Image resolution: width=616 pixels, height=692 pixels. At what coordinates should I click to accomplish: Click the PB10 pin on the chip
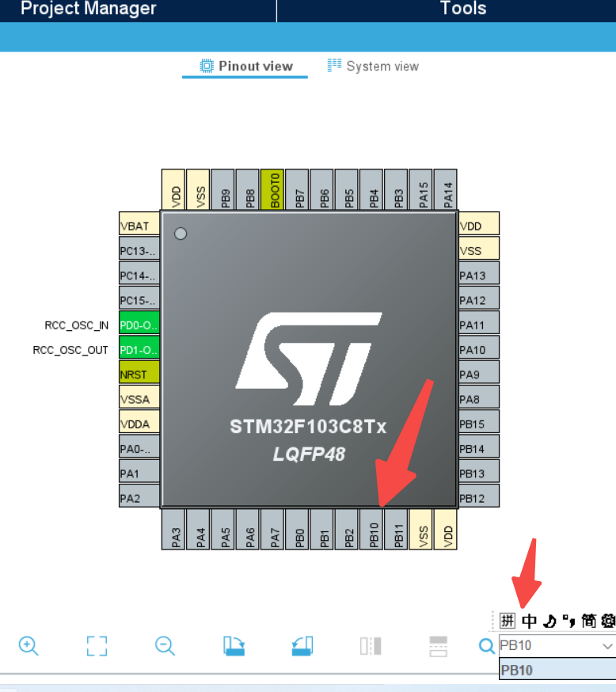[371, 529]
